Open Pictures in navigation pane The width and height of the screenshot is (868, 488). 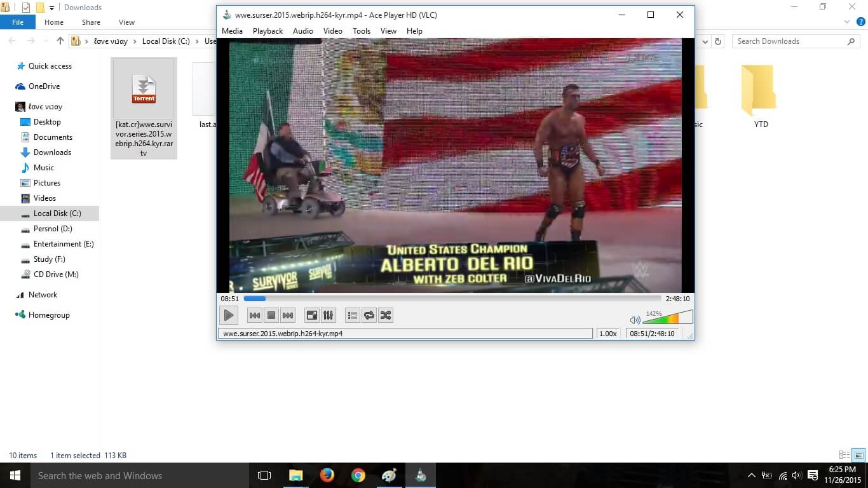coord(47,183)
